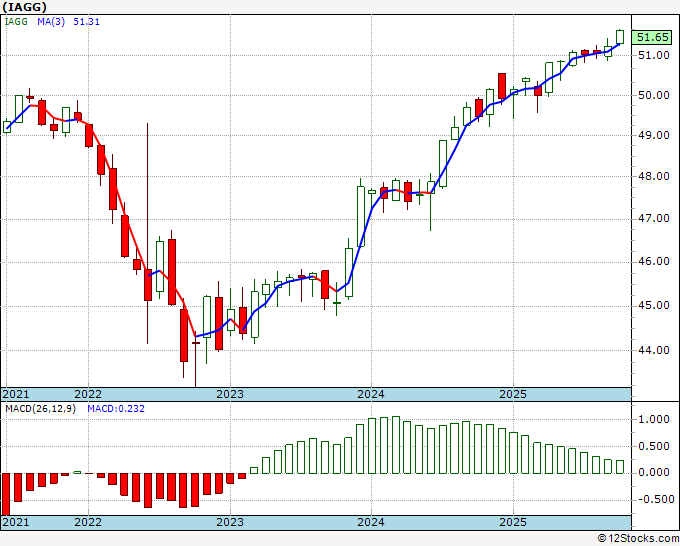Click the 2025 label on MACD timeline
The width and height of the screenshot is (680, 546).
pyautogui.click(x=513, y=522)
